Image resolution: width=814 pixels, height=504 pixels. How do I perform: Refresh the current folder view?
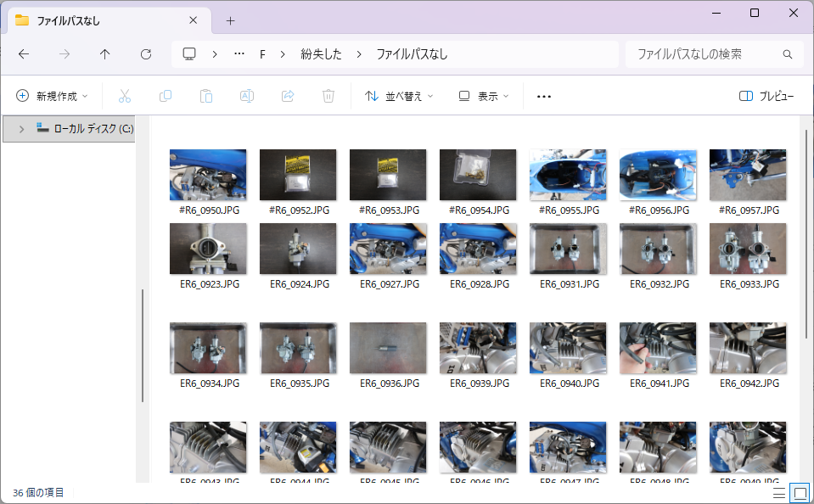click(x=146, y=54)
